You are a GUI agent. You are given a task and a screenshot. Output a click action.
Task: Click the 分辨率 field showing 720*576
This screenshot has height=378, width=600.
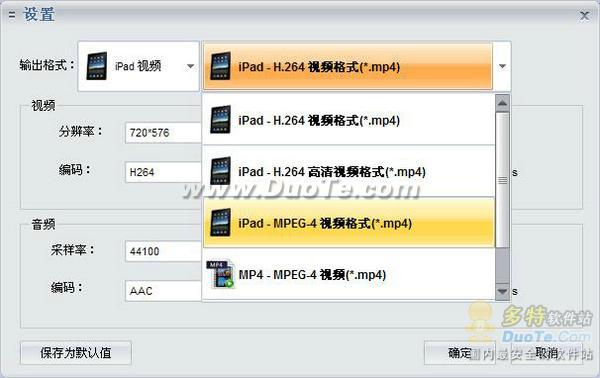tap(163, 133)
